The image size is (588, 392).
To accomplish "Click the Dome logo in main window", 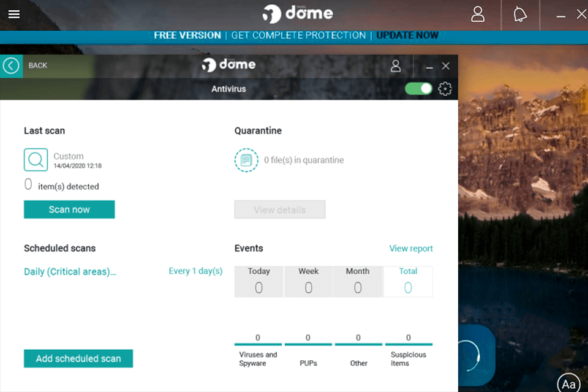I will coord(298,14).
